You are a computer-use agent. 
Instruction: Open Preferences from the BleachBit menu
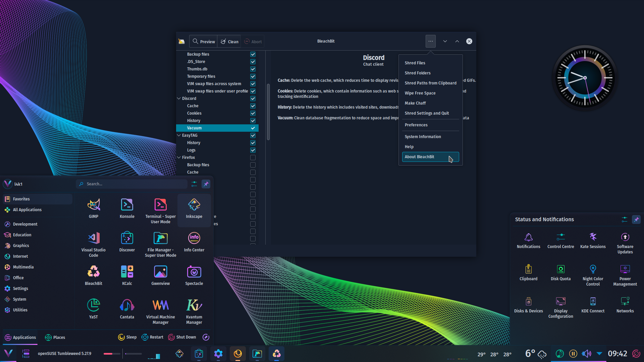click(x=431, y=125)
